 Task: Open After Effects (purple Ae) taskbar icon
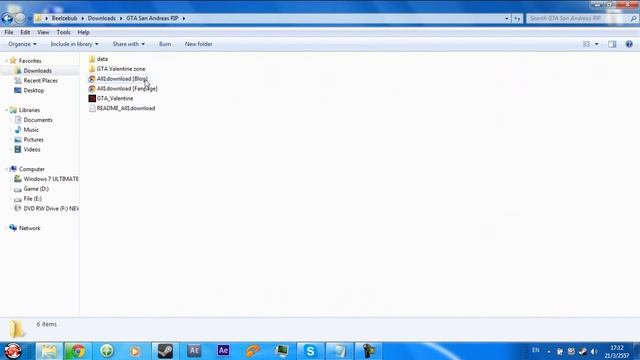[x=223, y=351]
